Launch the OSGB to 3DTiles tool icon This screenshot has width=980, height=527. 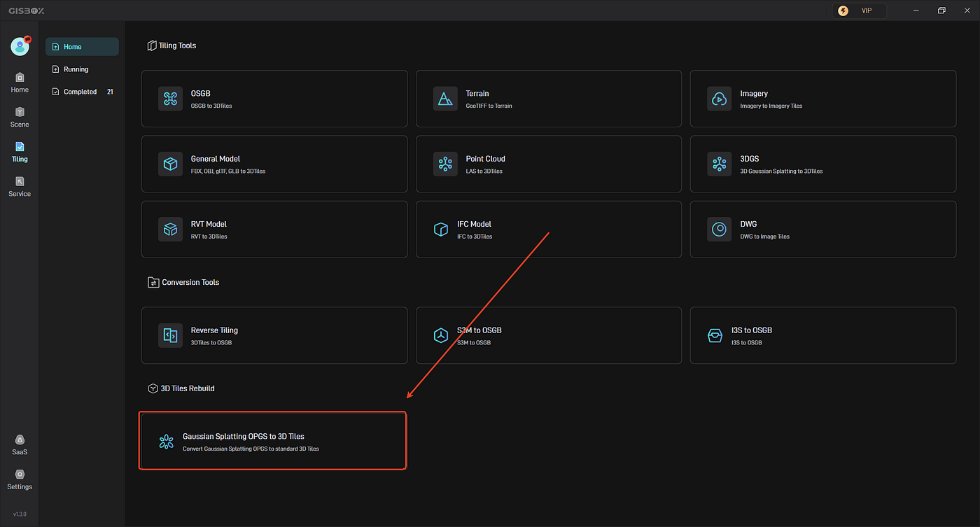[170, 99]
